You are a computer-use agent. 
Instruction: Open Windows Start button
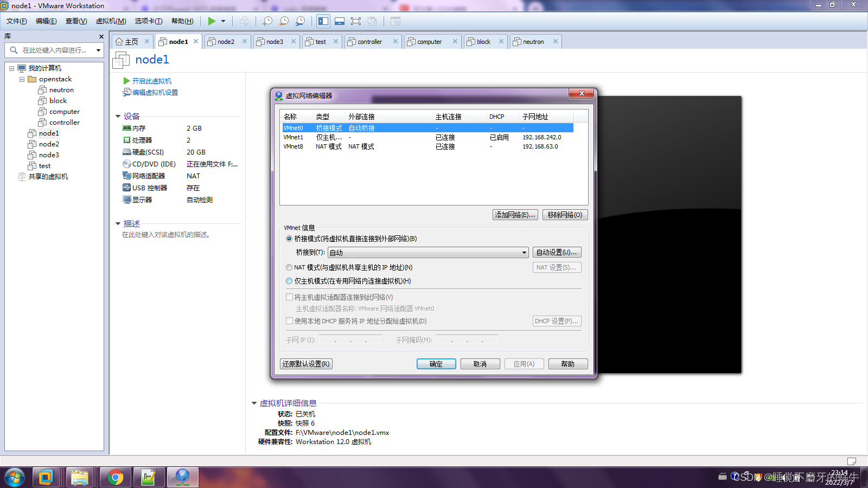[14, 478]
